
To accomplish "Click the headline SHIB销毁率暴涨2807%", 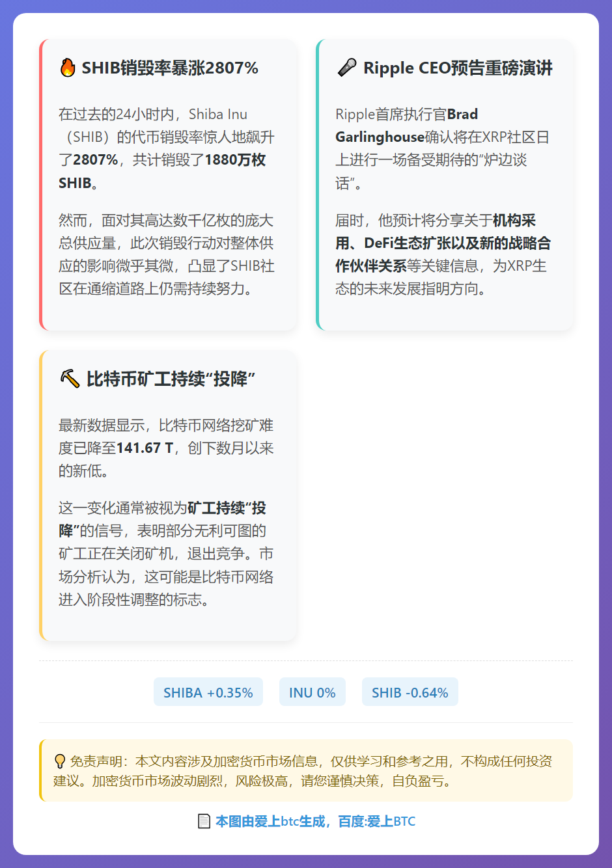I will pos(170,68).
